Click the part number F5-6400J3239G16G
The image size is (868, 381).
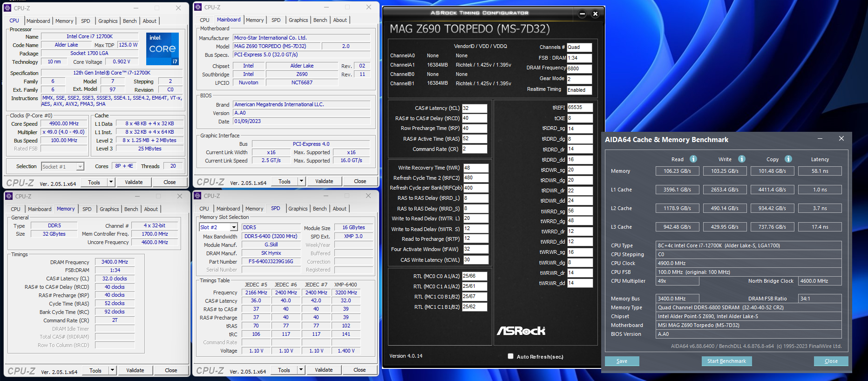271,261
